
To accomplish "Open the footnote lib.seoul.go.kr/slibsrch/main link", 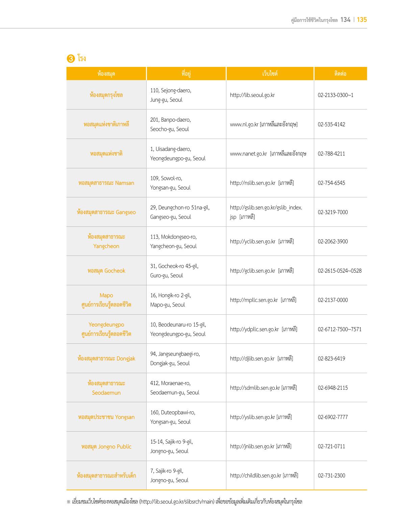I will click(177, 502).
